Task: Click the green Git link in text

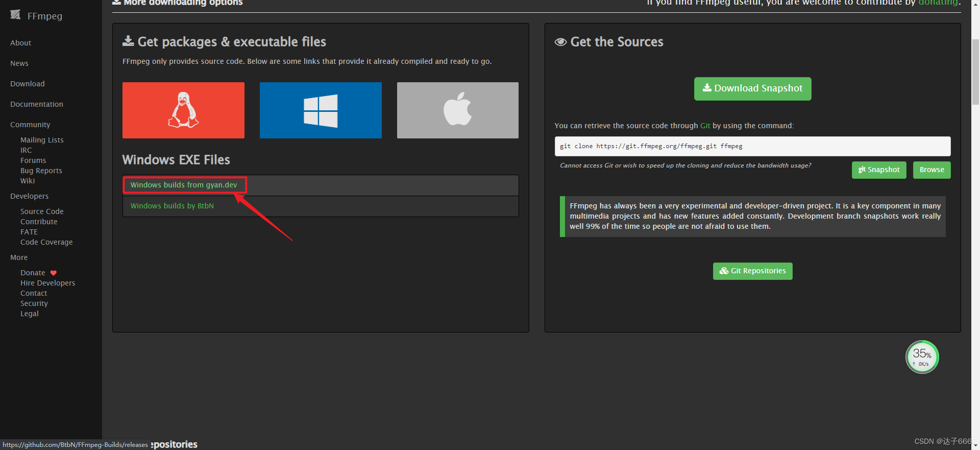Action: tap(705, 126)
